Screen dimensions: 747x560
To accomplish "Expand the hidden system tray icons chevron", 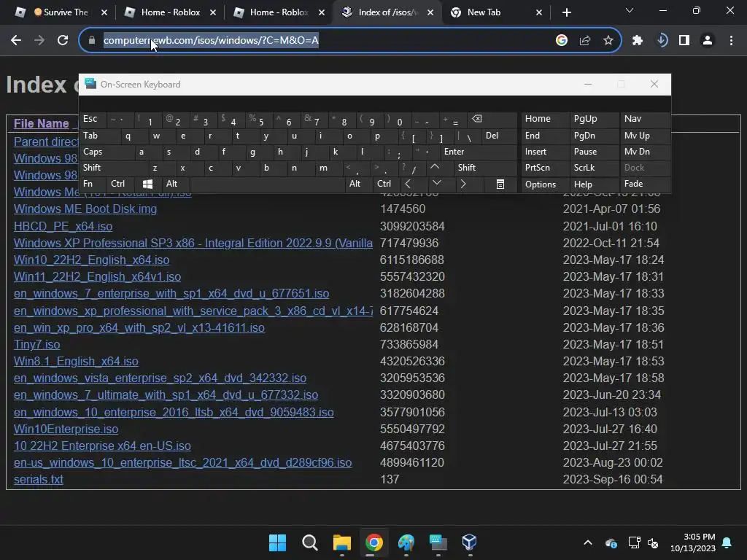I will pos(588,542).
